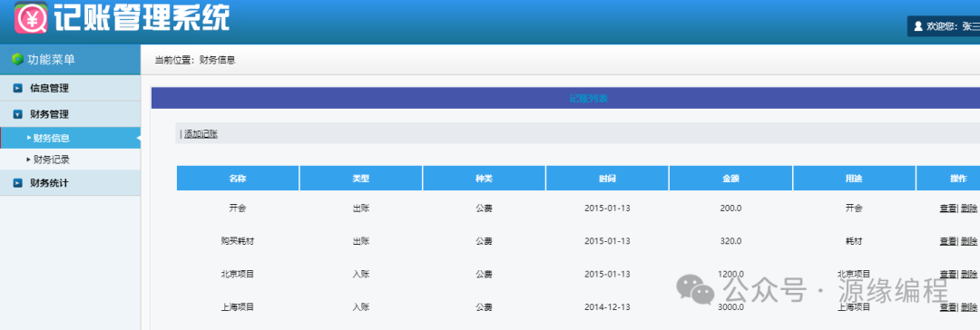Click the 记账列表 title bar text
The height and width of the screenshot is (330, 980).
tap(588, 99)
